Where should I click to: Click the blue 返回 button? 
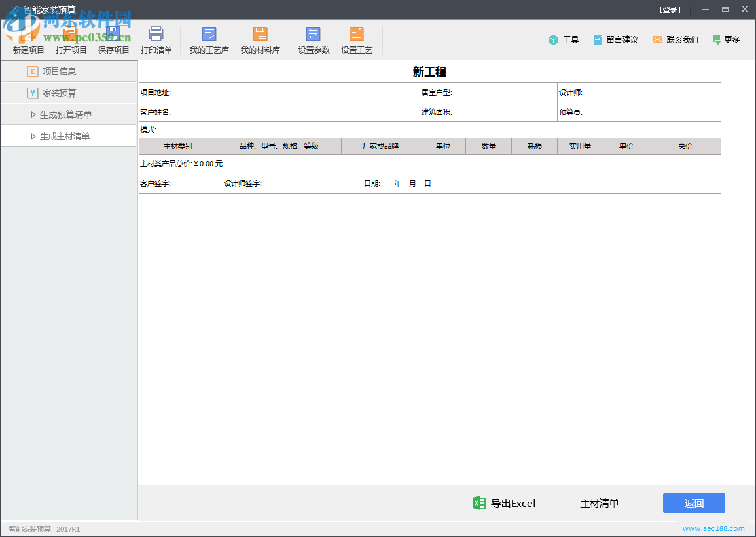point(694,503)
